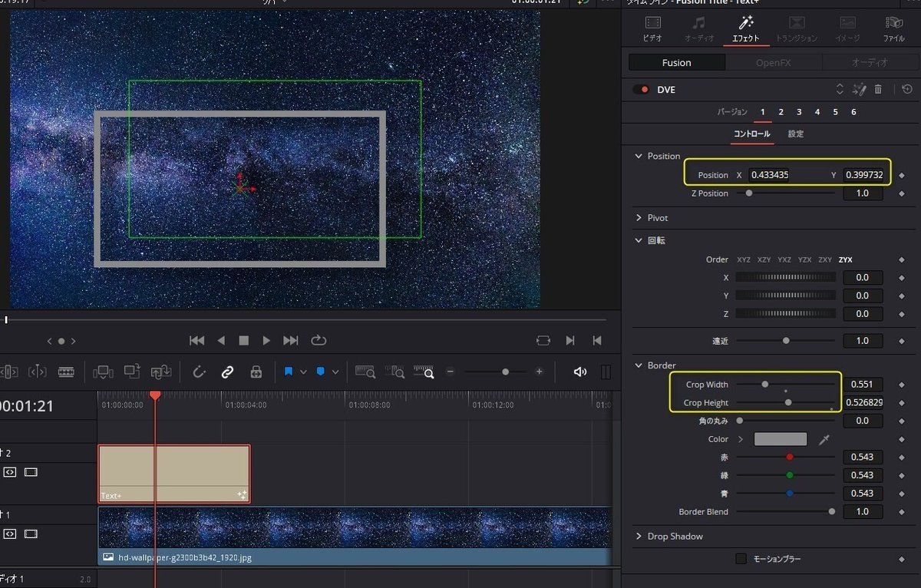The width and height of the screenshot is (921, 588).
Task: Open the ファイル inspector tab
Action: click(893, 28)
